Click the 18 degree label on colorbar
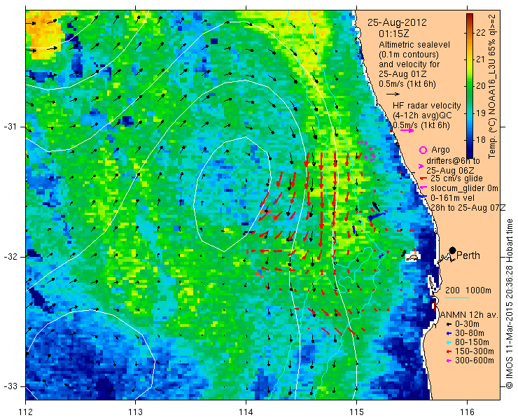Viewport: 518px width, 420px height. pyautogui.click(x=481, y=140)
